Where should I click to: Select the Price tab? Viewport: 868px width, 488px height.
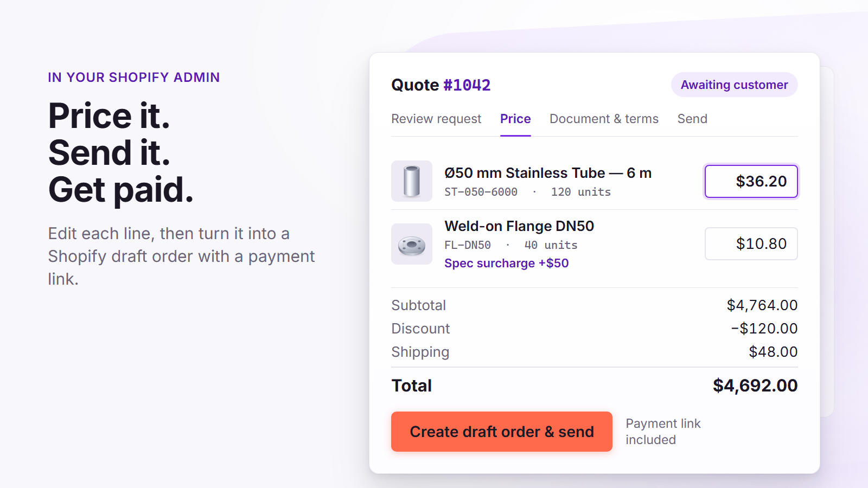[x=515, y=119]
